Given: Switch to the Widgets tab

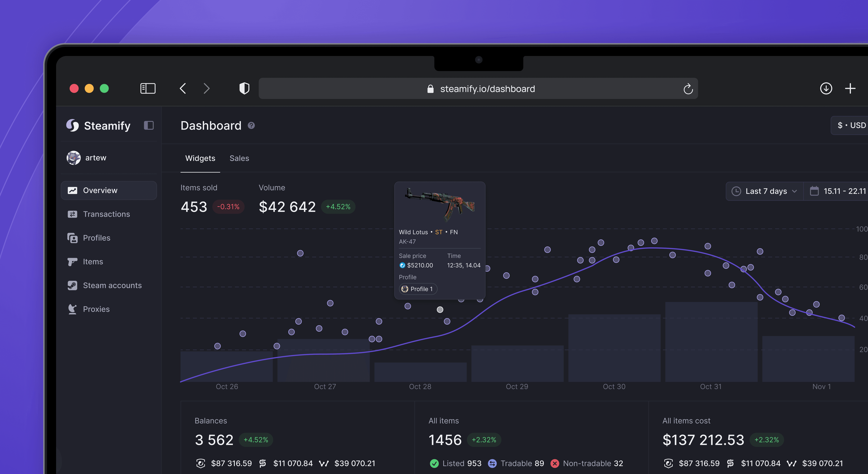Looking at the screenshot, I should click(200, 158).
